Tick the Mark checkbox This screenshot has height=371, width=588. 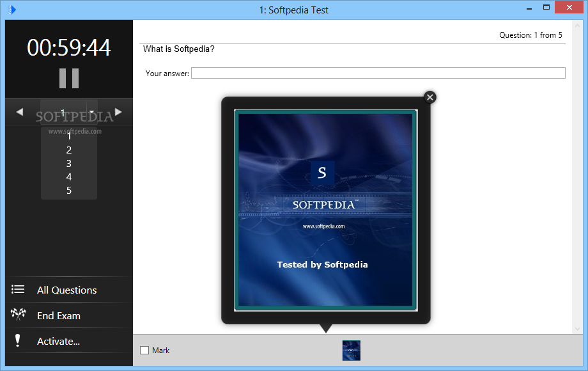144,351
